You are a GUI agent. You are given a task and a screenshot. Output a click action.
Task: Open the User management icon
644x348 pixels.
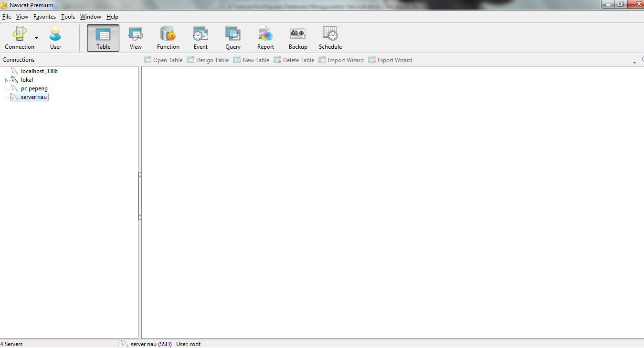pos(55,38)
